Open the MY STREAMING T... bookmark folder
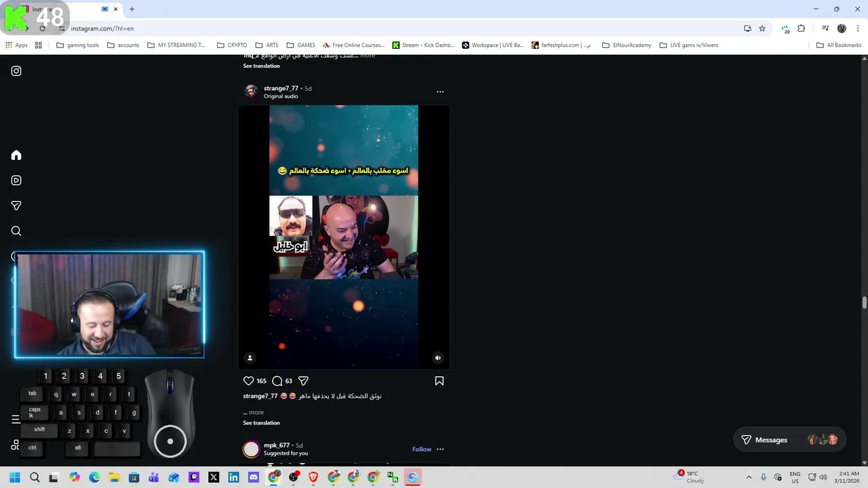Screen dimensions: 868x488 pyautogui.click(x=176, y=45)
